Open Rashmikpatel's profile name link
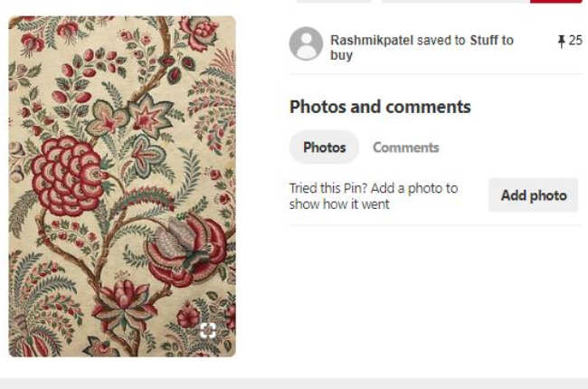This screenshot has height=389, width=588. click(372, 40)
